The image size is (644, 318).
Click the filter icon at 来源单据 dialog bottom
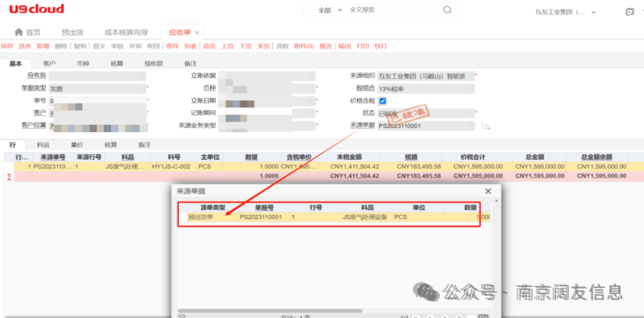(x=181, y=316)
